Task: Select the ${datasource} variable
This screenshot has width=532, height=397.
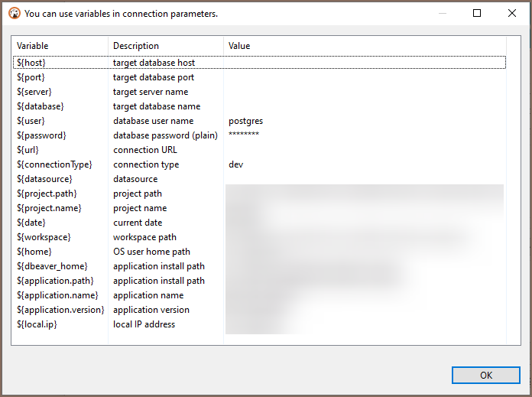Action: 44,179
